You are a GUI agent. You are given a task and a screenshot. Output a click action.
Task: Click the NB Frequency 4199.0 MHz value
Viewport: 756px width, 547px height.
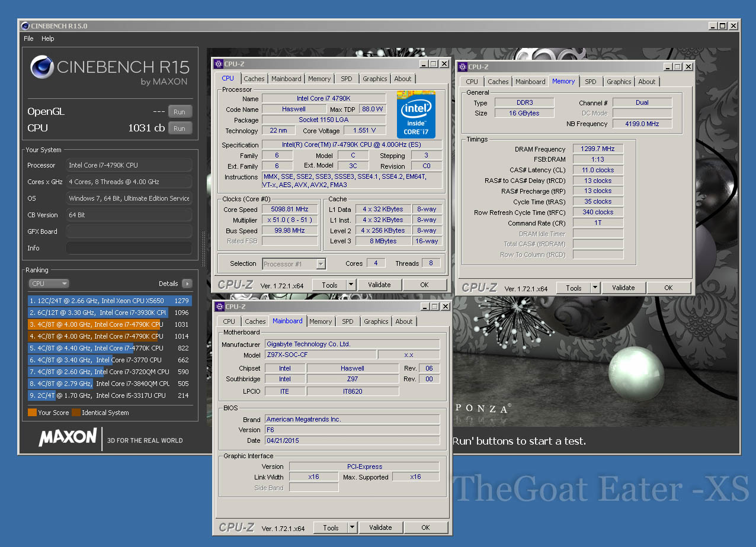tap(642, 124)
